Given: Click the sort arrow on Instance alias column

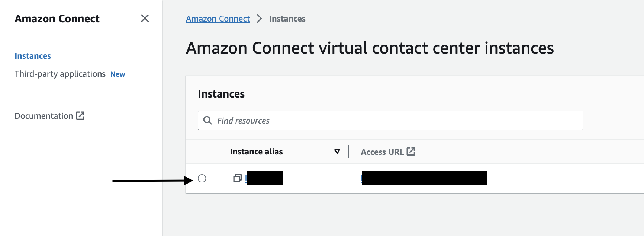Looking at the screenshot, I should tap(337, 152).
